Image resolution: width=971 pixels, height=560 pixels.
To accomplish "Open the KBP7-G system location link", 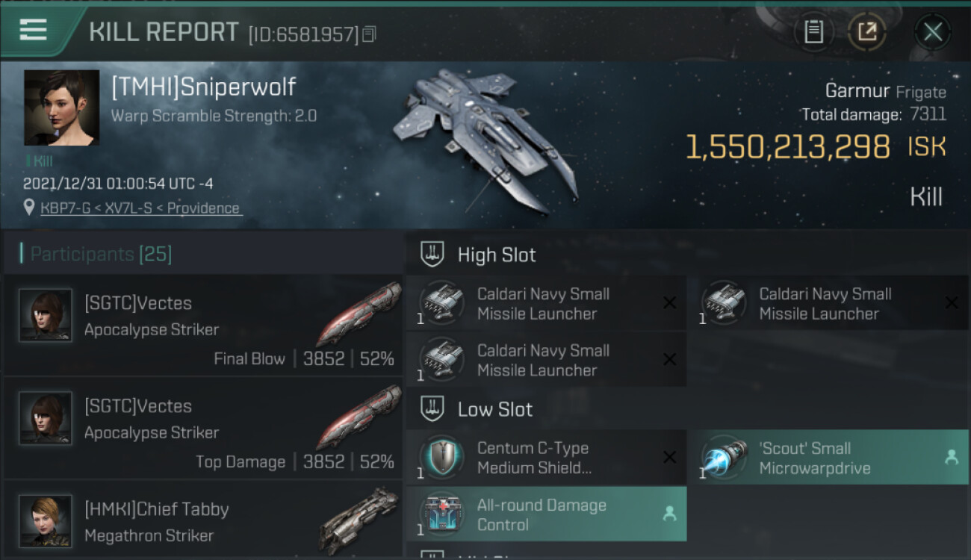I will 141,208.
